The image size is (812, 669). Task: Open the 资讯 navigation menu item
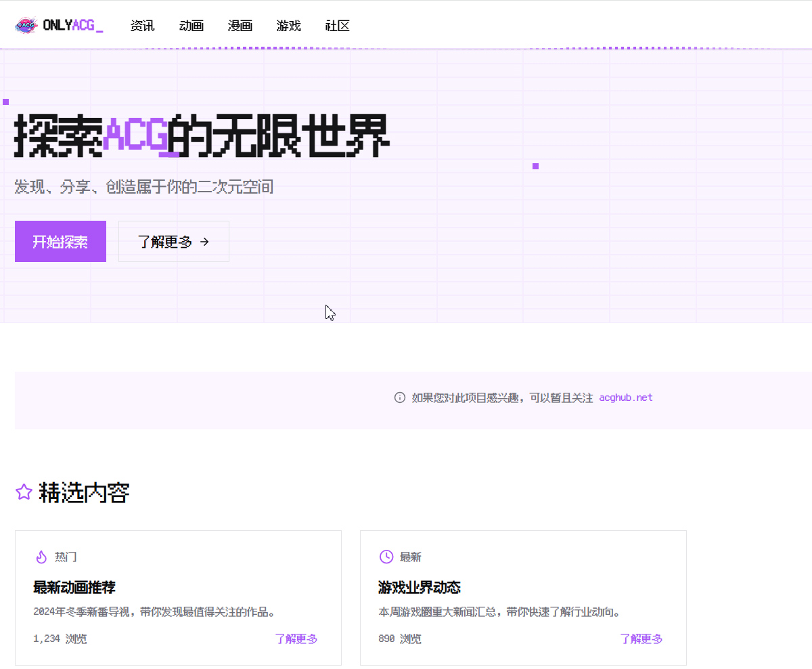click(142, 26)
